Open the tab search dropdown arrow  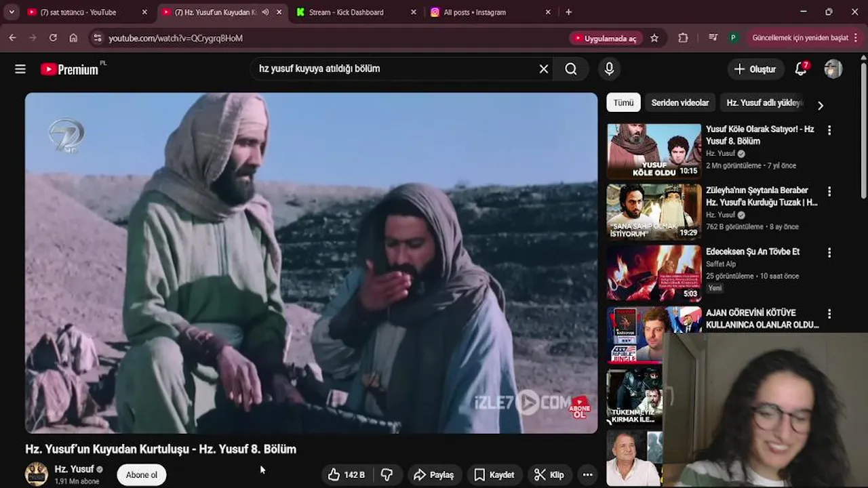[x=12, y=12]
